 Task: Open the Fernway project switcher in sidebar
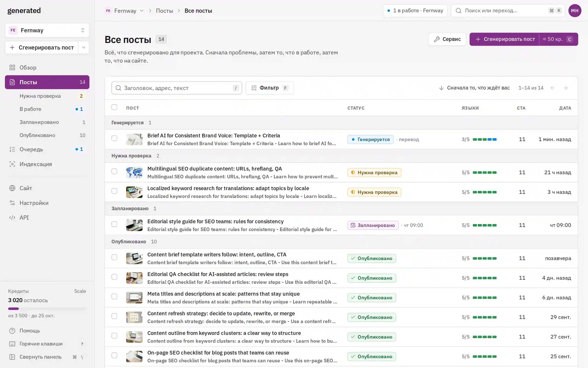click(47, 30)
